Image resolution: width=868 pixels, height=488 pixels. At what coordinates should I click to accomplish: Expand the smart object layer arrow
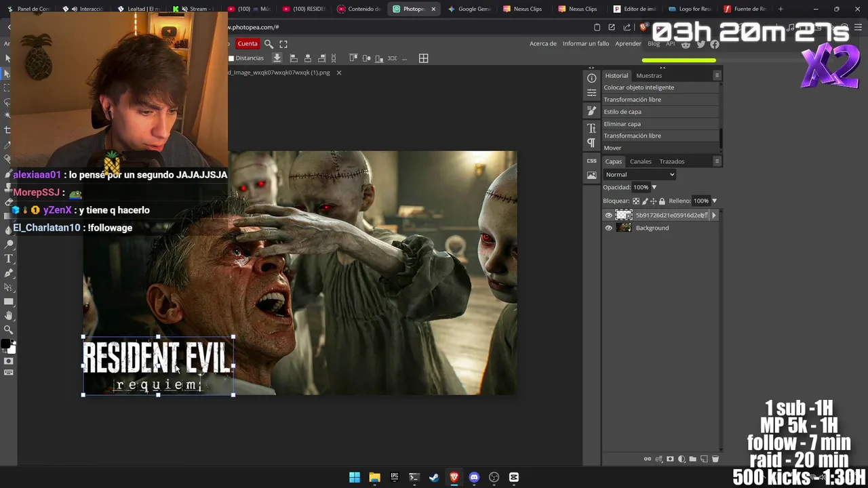(713, 216)
